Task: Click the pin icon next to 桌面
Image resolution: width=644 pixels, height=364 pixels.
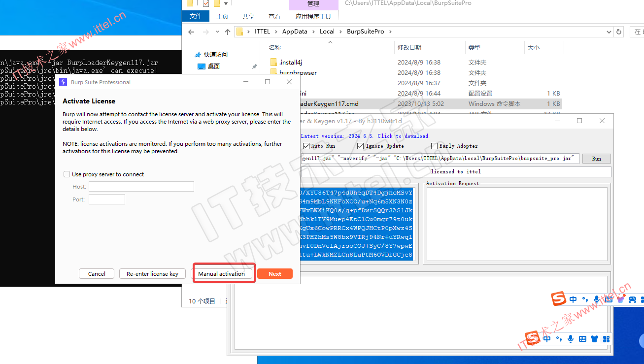Action: [x=254, y=66]
